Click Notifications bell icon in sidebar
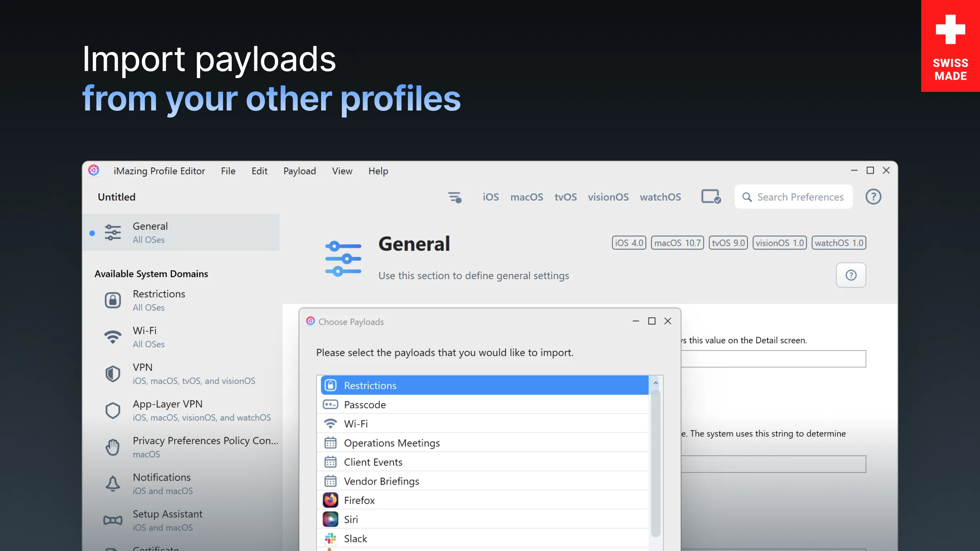Viewport: 980px width, 551px height. coord(113,484)
